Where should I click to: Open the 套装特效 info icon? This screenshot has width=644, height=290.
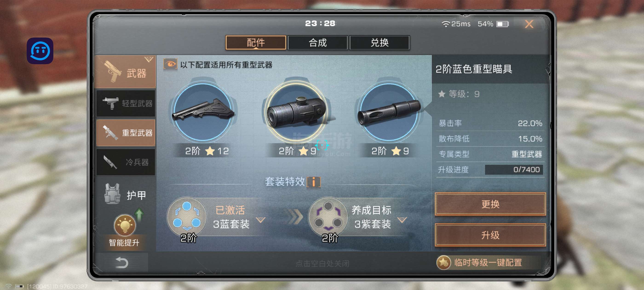coord(313,182)
